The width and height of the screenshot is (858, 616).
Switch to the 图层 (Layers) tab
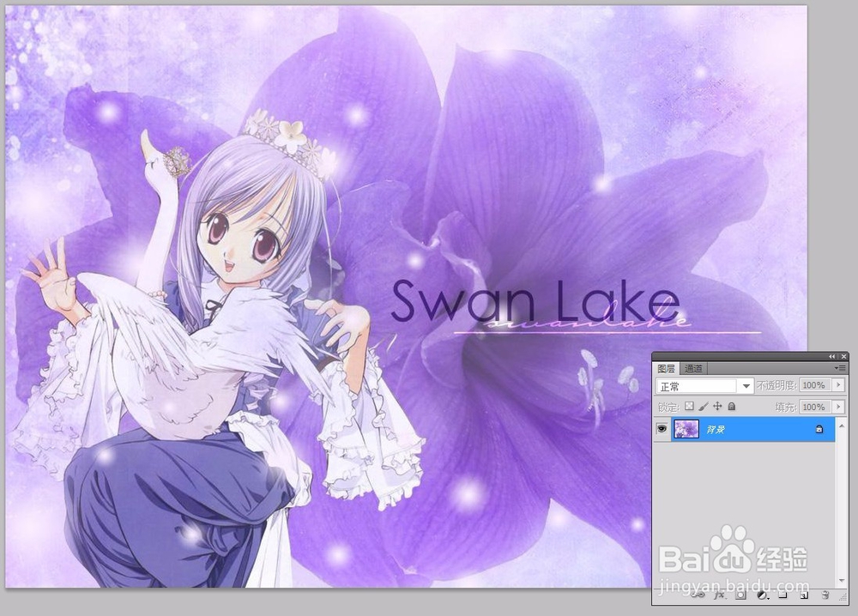point(666,369)
